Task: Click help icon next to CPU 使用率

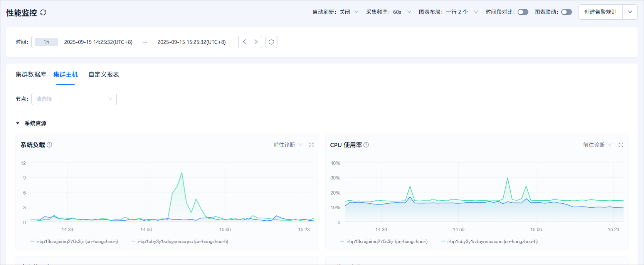Action: click(x=366, y=145)
